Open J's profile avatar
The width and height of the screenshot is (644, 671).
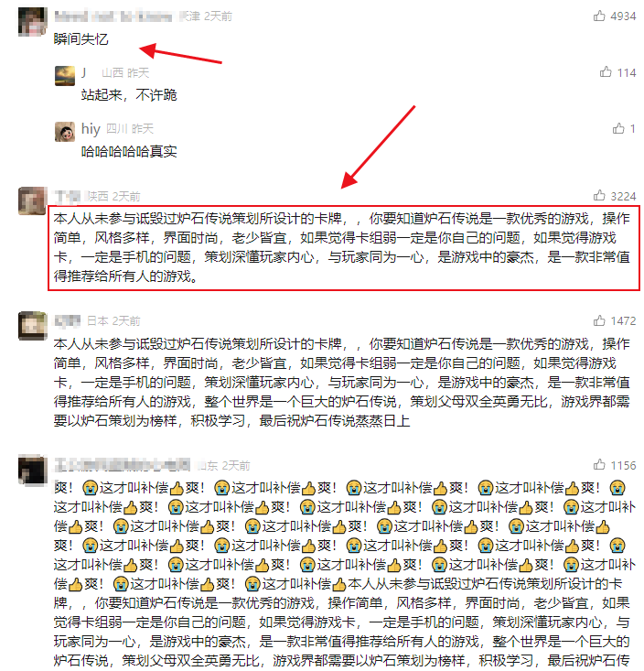click(x=65, y=76)
